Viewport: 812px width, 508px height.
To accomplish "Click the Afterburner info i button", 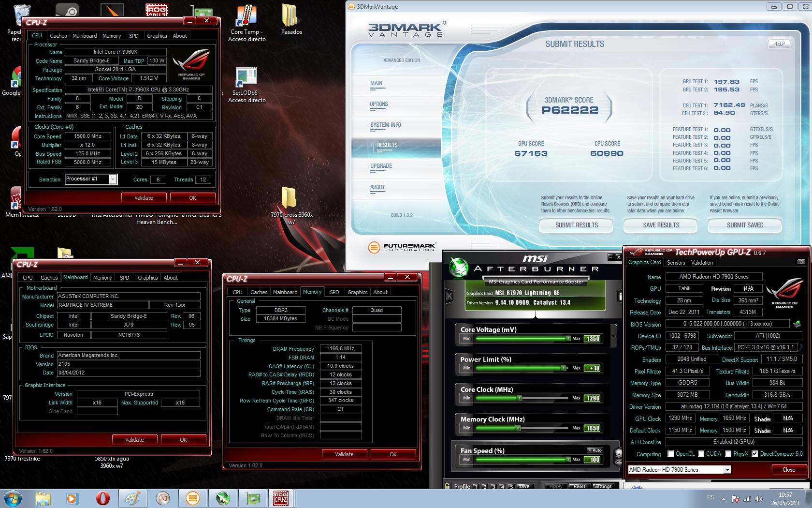I will pos(620,296).
